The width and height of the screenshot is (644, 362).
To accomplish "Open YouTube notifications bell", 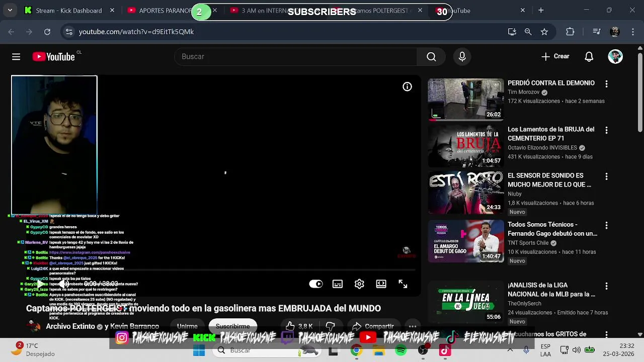I will [x=589, y=57].
